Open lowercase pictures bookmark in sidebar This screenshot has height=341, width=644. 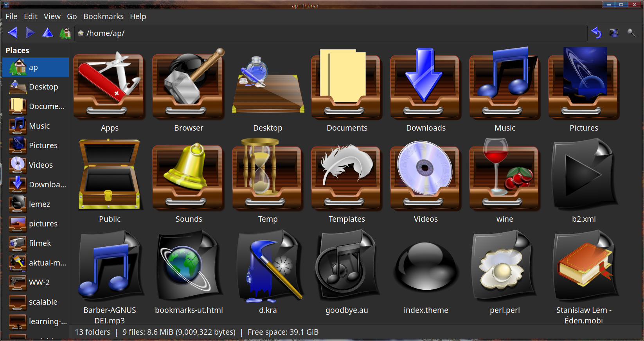36,224
